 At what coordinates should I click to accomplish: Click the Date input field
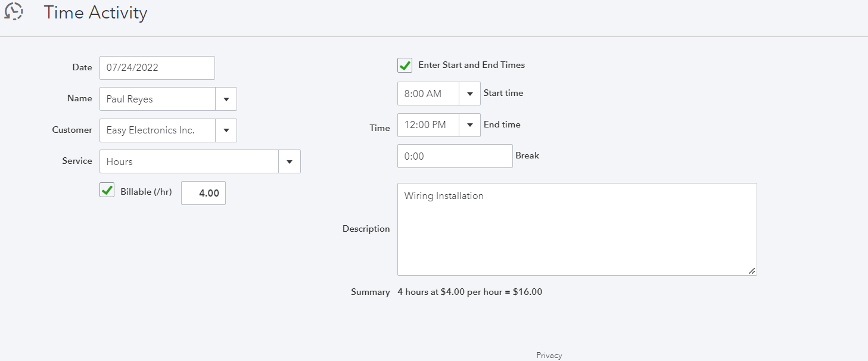pyautogui.click(x=157, y=68)
